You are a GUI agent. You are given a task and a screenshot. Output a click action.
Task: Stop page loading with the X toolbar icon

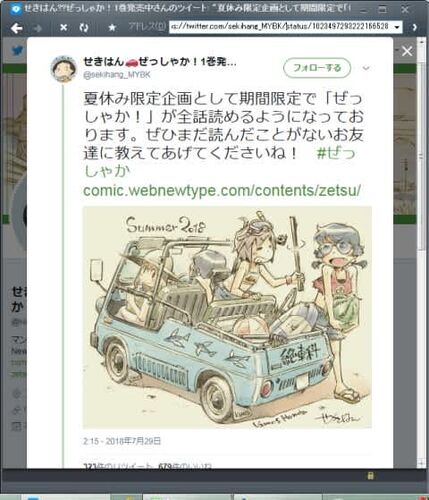(x=63, y=28)
